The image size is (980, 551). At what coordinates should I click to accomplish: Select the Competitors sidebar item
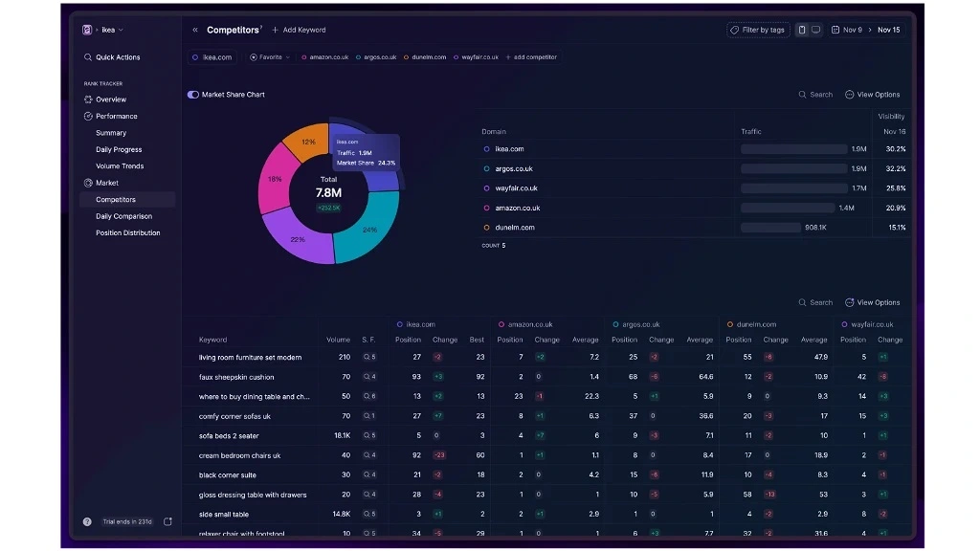(127, 199)
